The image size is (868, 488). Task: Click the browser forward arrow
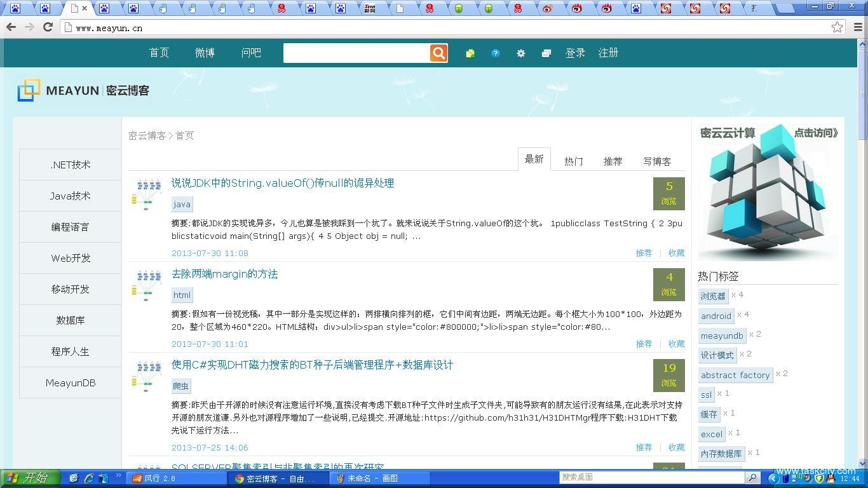point(29,27)
